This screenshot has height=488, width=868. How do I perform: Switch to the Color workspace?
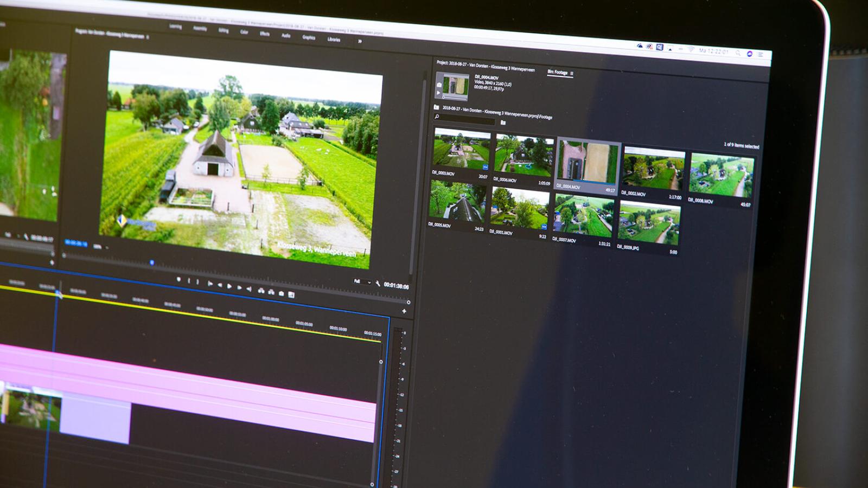point(244,32)
